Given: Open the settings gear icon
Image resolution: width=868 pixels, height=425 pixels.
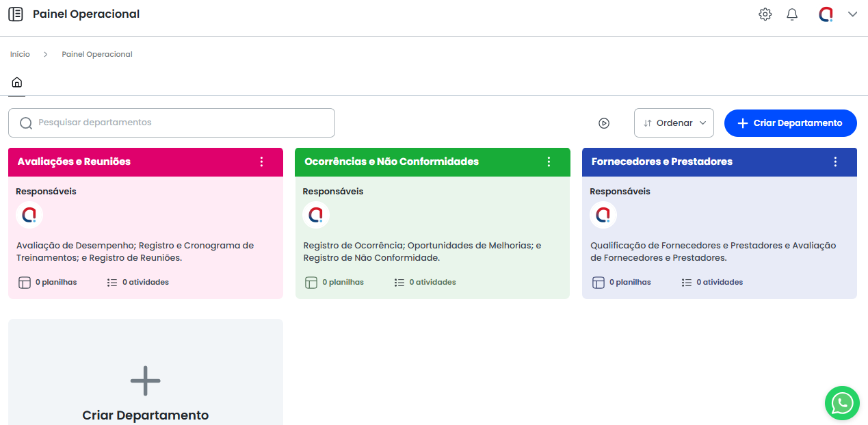Looking at the screenshot, I should pos(765,14).
